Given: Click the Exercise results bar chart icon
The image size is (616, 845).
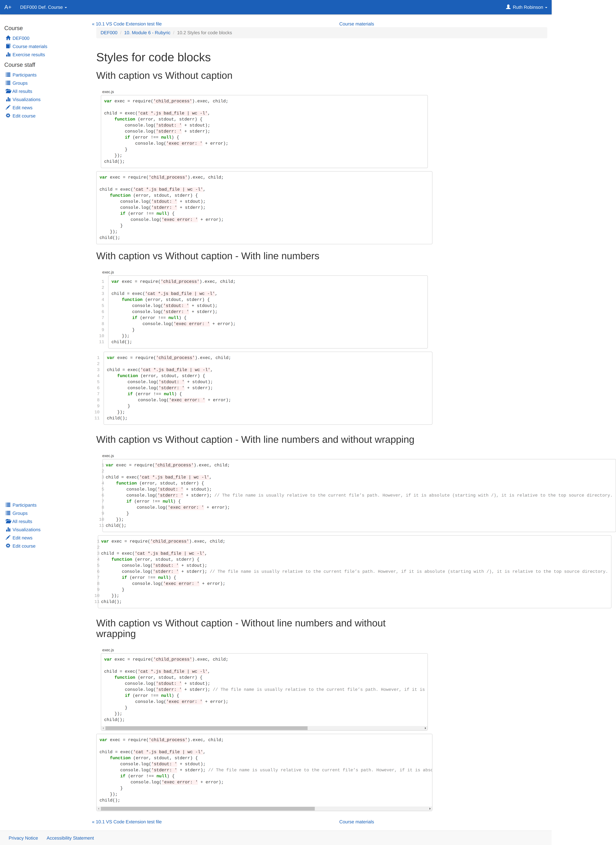Looking at the screenshot, I should pos(8,54).
